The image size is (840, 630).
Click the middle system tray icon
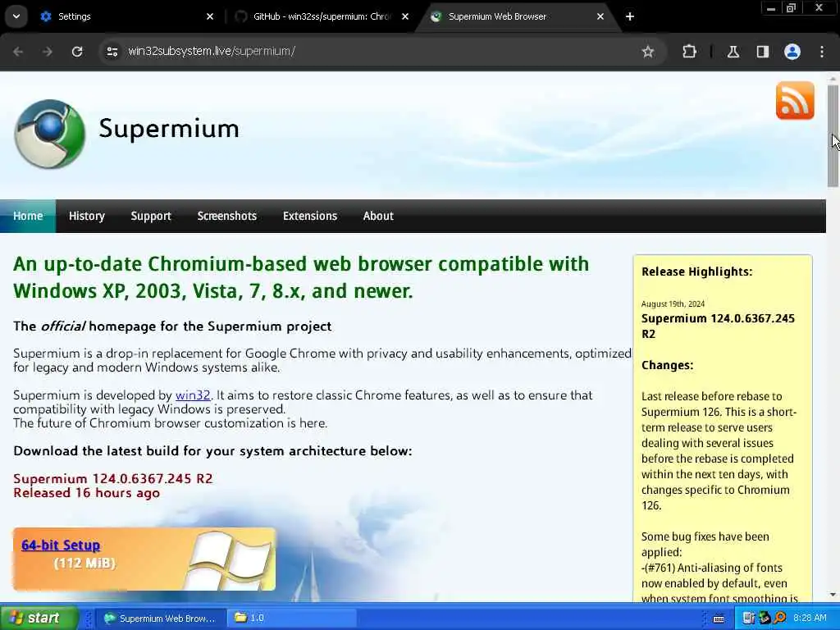765,619
